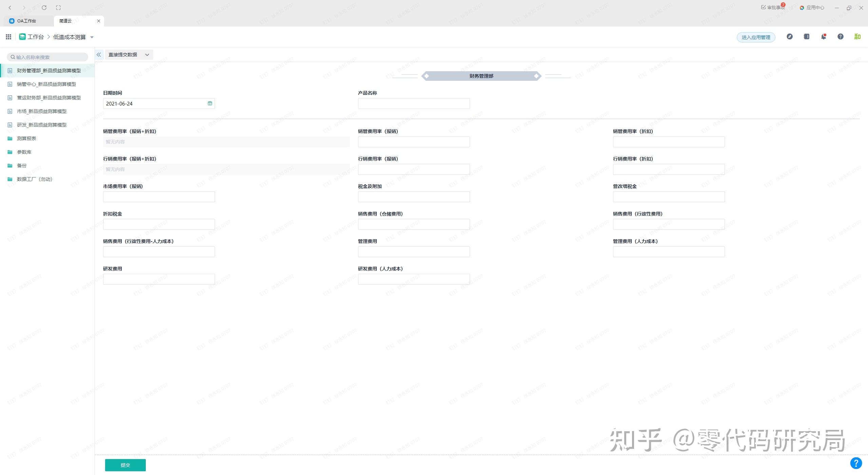Open 审批事项 approvals link
Viewport: 868px width, 475px height.
(x=773, y=7)
